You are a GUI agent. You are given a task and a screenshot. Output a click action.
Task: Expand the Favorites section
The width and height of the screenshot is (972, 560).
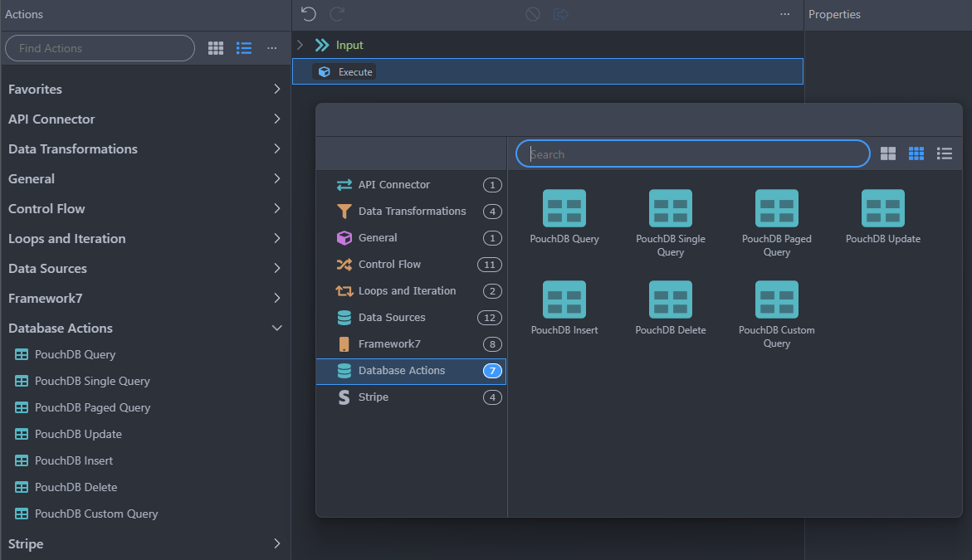coord(276,89)
